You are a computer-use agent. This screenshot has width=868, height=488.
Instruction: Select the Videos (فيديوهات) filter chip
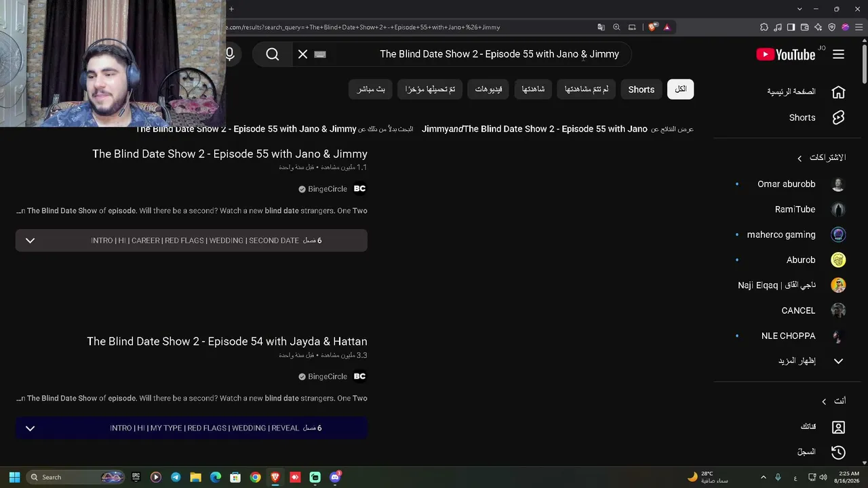tap(488, 89)
